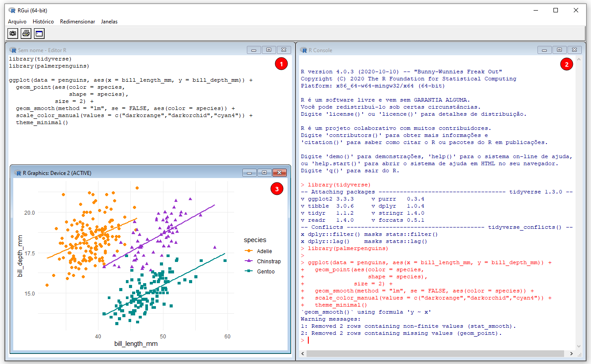The height and width of the screenshot is (364, 591).
Task: Click the bill_depth_mm axis label
Action: click(20, 256)
